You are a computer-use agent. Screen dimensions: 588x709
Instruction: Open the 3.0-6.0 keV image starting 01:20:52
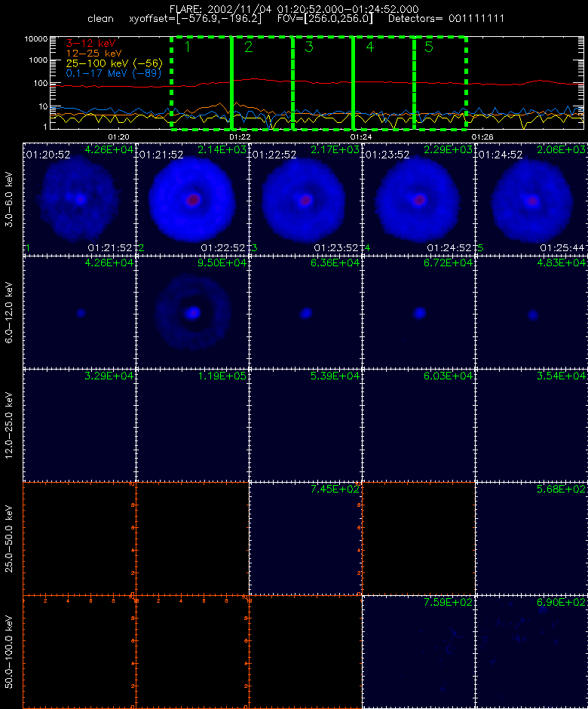80,199
